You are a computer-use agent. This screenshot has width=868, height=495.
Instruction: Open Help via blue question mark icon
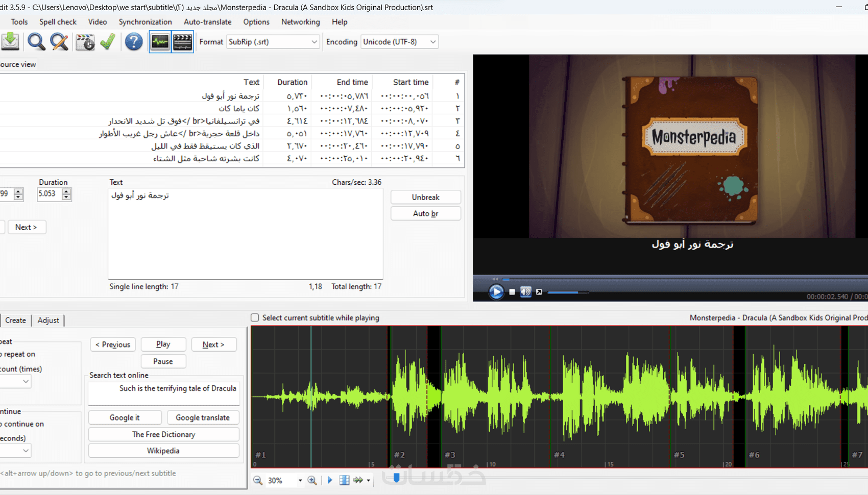tap(134, 41)
